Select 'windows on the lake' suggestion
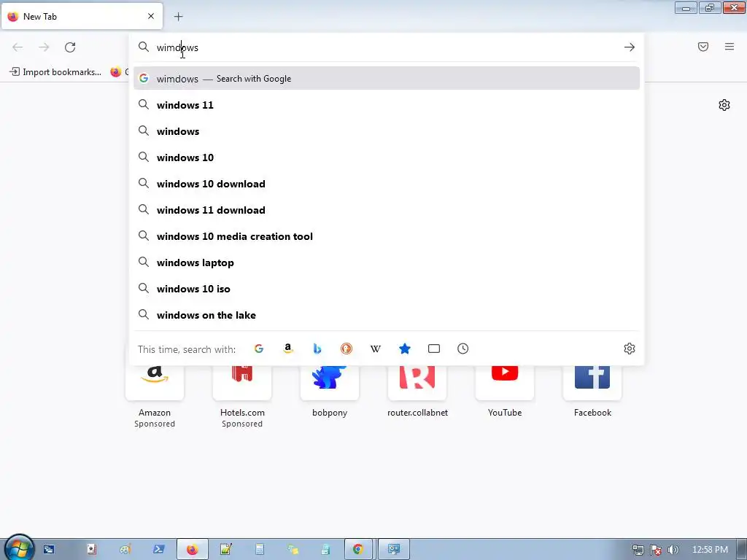 [387, 315]
